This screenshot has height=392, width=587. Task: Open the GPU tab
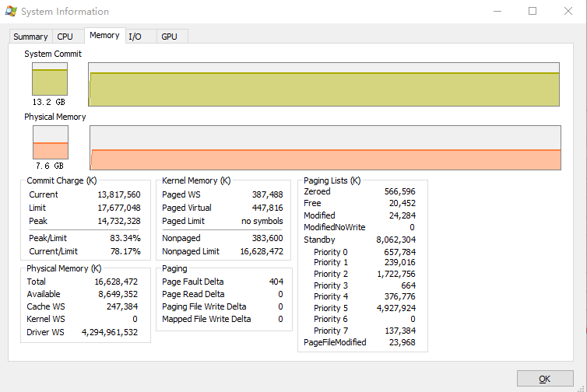point(169,37)
